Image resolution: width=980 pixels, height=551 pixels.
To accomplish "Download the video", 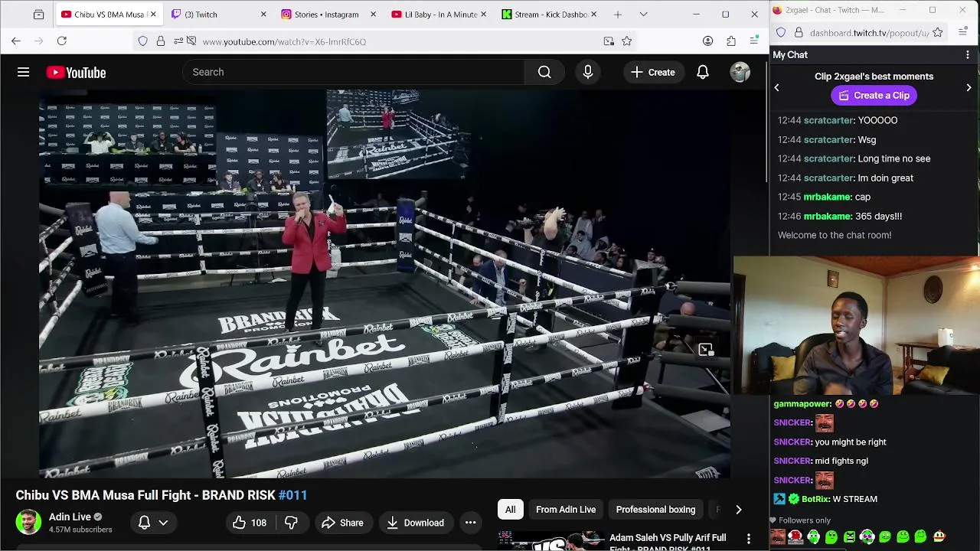I will (x=415, y=523).
